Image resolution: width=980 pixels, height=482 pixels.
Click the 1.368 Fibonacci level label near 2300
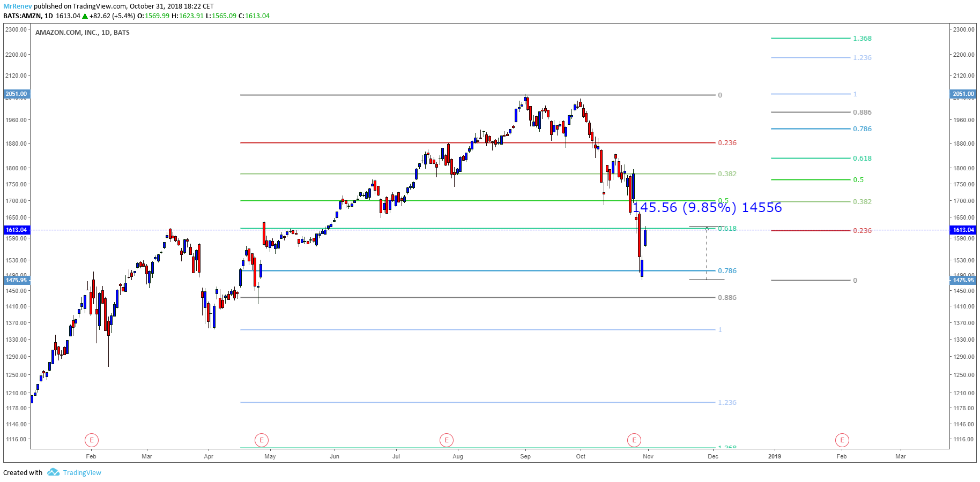[x=862, y=39]
